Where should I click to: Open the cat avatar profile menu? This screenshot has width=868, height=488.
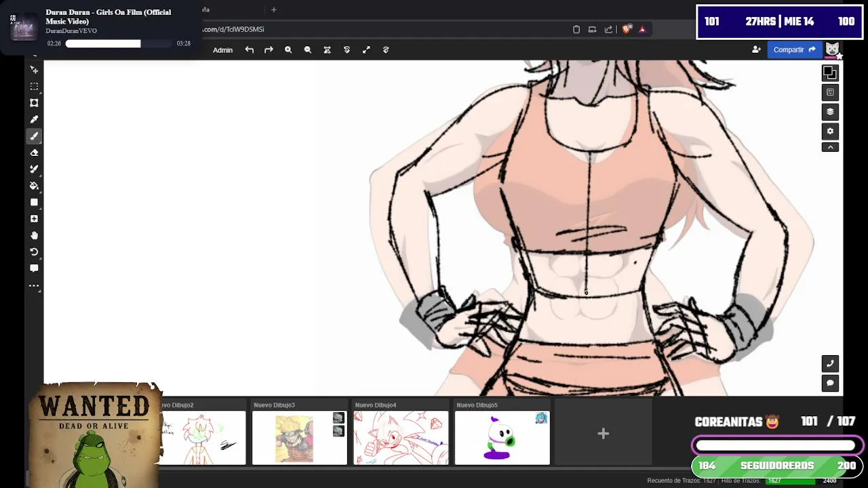833,49
